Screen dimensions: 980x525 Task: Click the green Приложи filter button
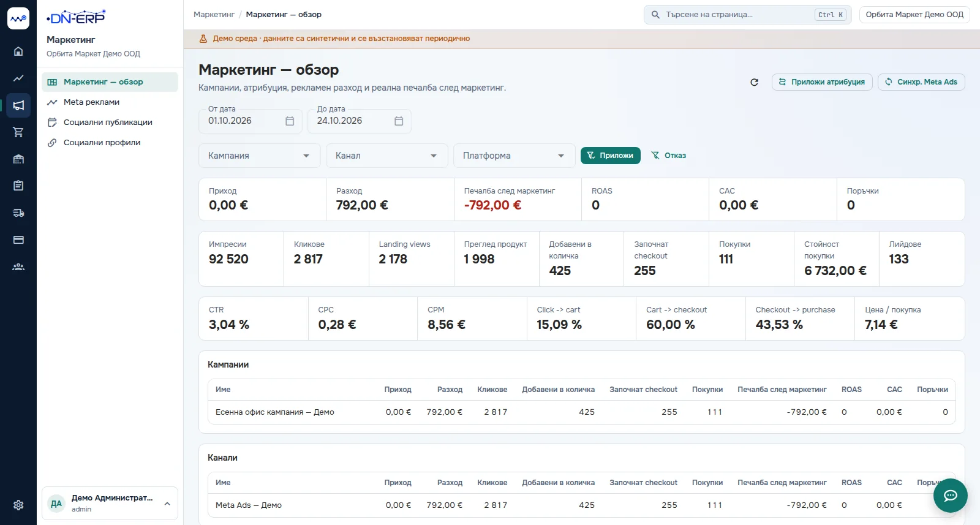pyautogui.click(x=611, y=156)
